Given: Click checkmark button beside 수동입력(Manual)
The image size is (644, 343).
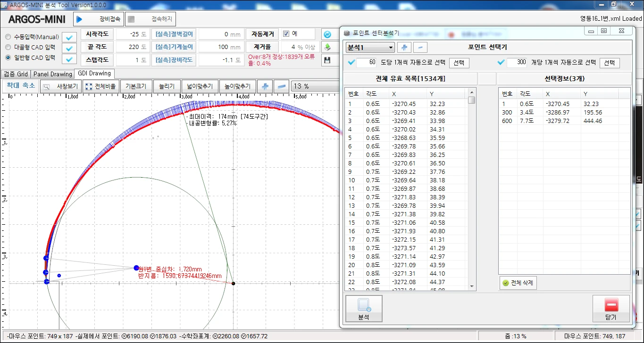Looking at the screenshot, I should [x=70, y=37].
